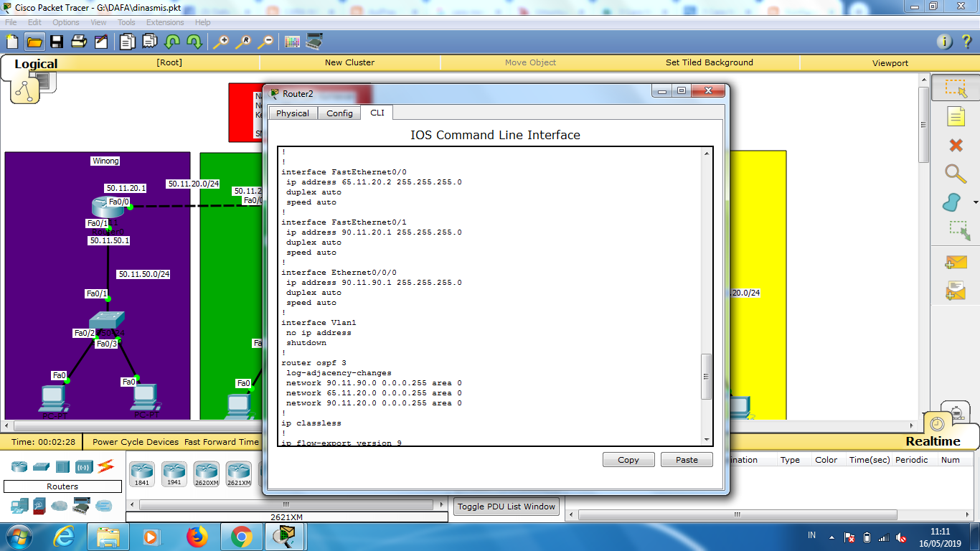The height and width of the screenshot is (551, 980).
Task: Switch to the Config tab in Router2
Action: 339,113
